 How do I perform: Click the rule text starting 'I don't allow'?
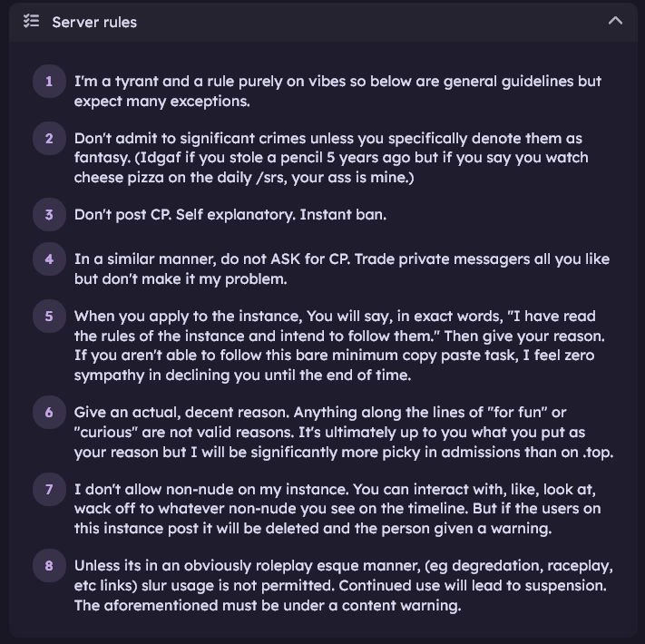(x=337, y=508)
